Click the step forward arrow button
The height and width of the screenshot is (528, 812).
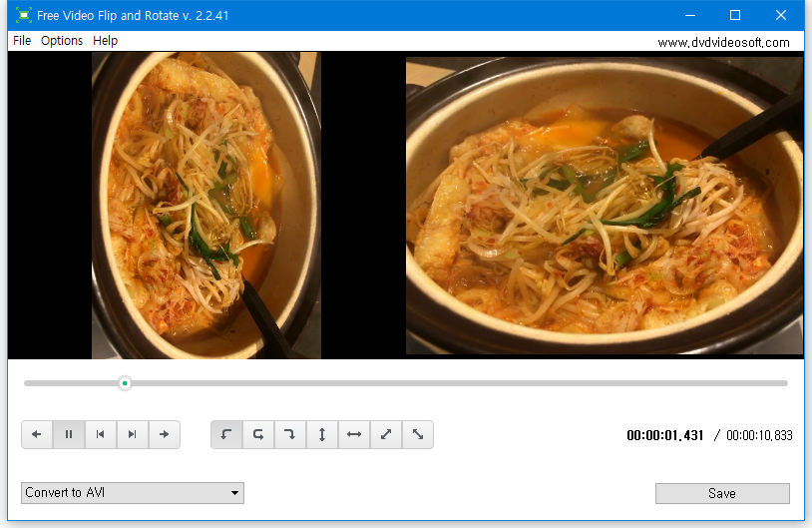click(165, 434)
